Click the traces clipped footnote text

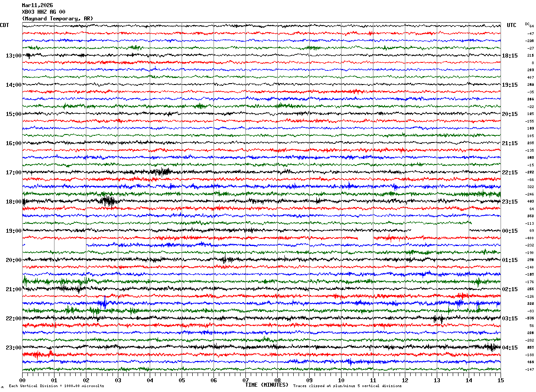tap(347, 386)
